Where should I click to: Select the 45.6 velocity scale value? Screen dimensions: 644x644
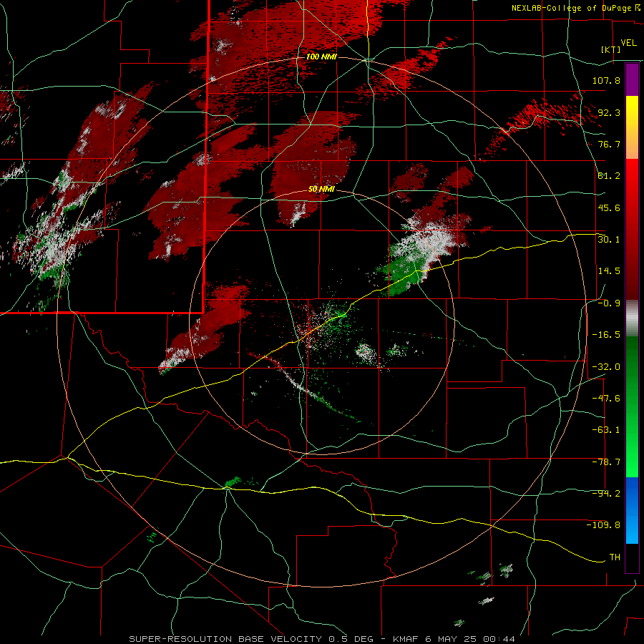(609, 208)
